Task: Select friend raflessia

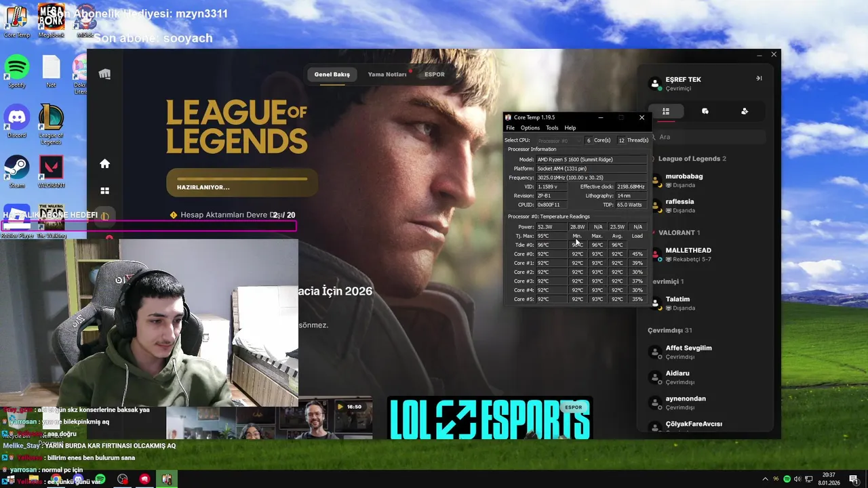Action: pos(705,205)
